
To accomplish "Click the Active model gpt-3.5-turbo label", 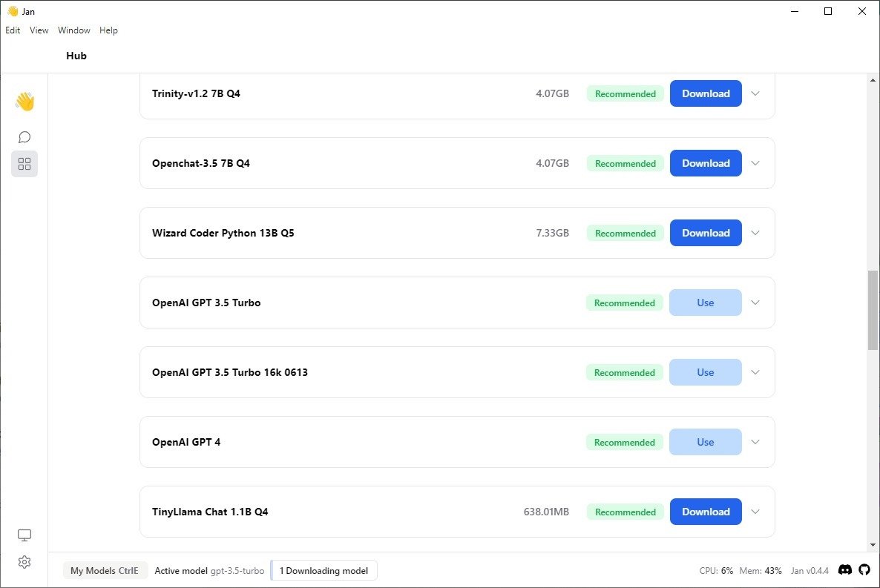I will point(209,571).
